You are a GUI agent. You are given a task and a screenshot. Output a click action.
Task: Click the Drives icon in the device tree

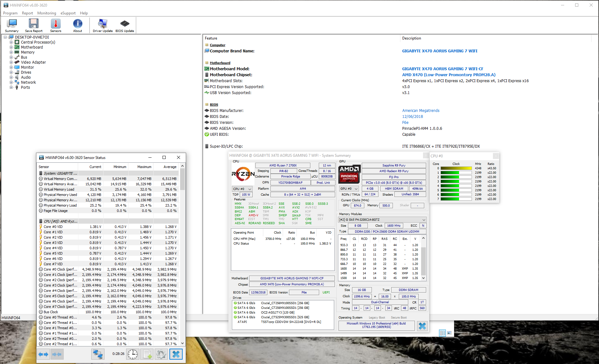[x=17, y=72]
